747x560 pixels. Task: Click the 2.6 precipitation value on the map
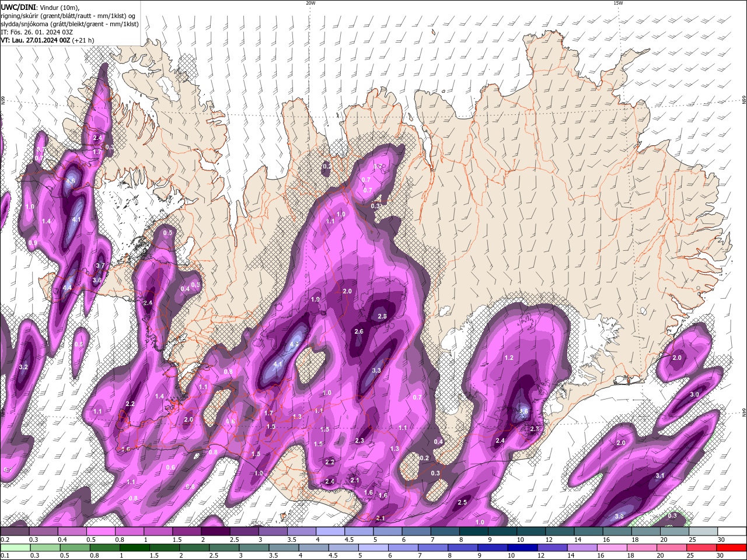tap(359, 331)
